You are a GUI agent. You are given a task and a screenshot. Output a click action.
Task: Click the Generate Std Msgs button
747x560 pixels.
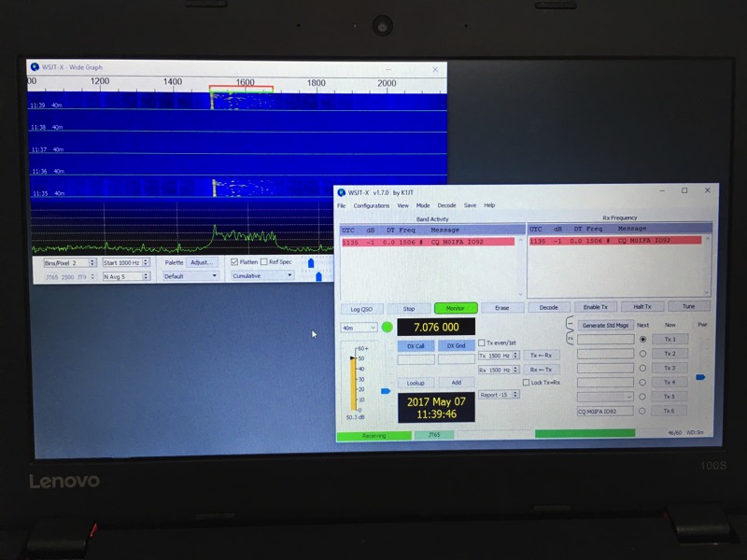(x=605, y=325)
